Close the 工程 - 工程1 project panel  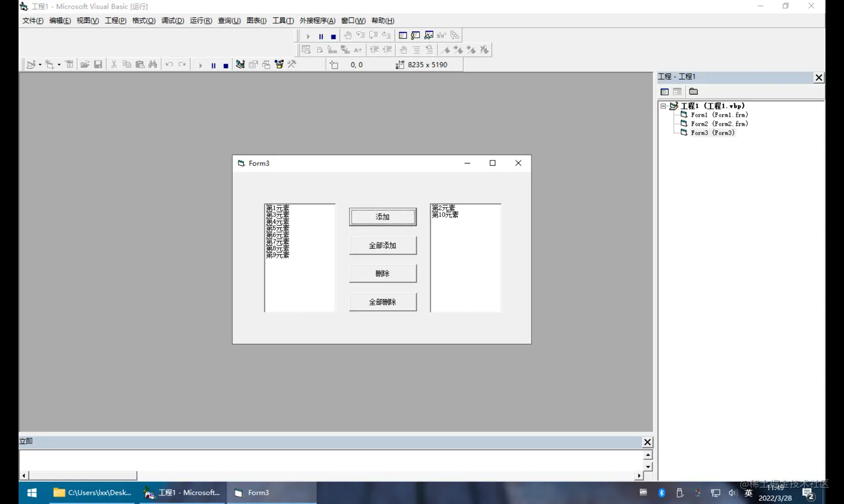point(818,78)
